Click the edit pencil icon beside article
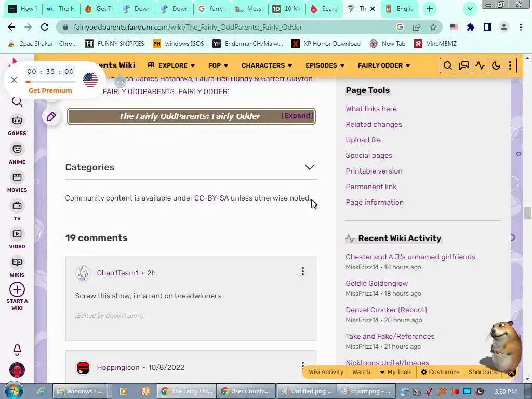532x399 pixels. [x=51, y=117]
